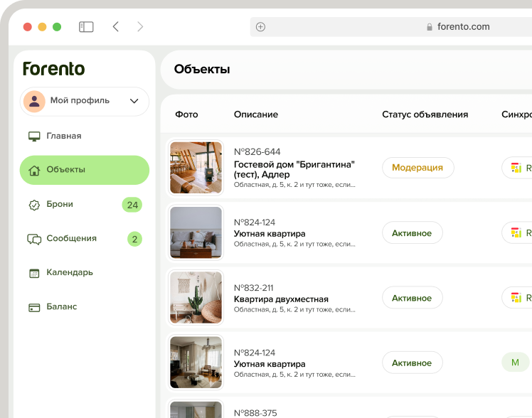
Task: Click Активное status for Квартира двухместная
Action: [x=413, y=298]
